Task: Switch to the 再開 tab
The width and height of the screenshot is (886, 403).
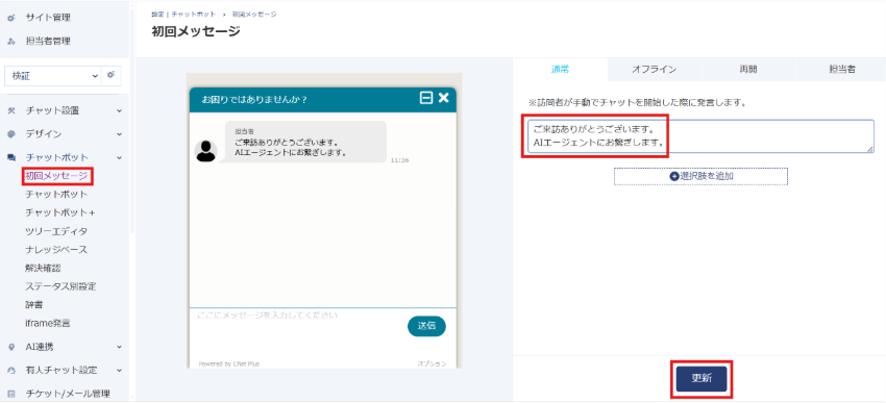Action: coord(748,70)
